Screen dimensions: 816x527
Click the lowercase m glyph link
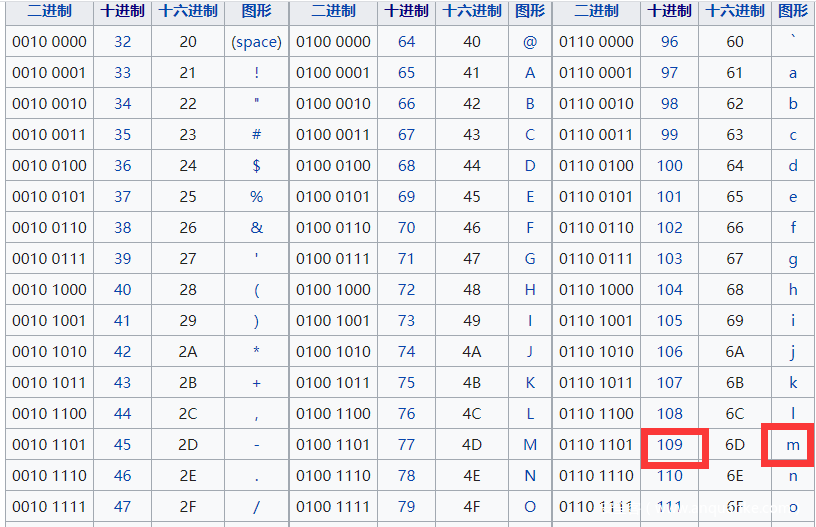(793, 445)
